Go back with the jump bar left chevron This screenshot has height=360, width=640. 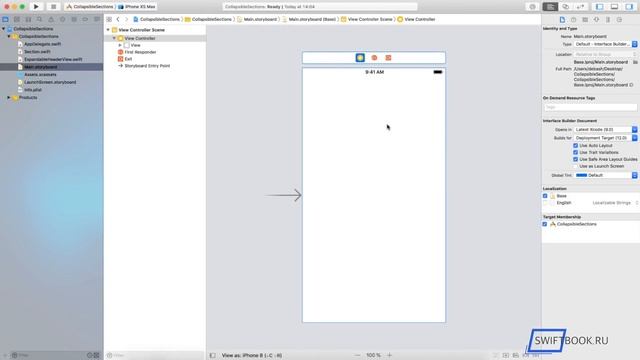click(118, 19)
